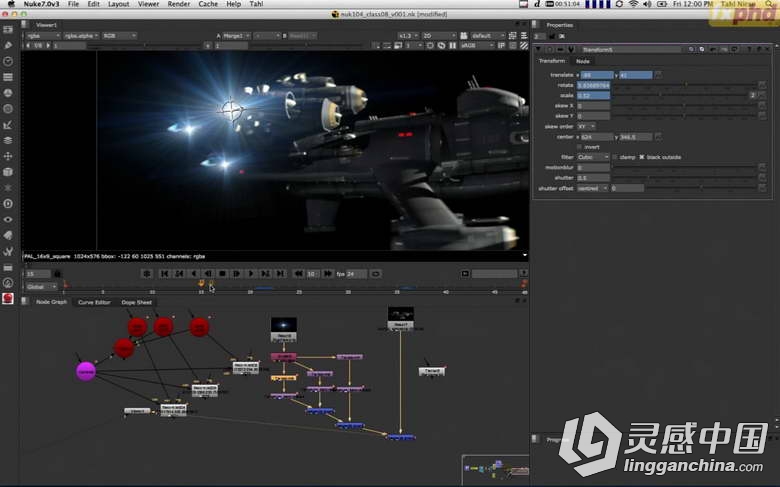Open the Draw nodes toolbar menu

(8, 45)
